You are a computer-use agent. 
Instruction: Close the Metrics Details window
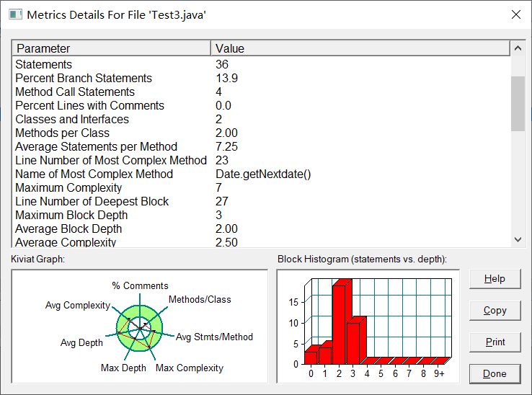[516, 14]
